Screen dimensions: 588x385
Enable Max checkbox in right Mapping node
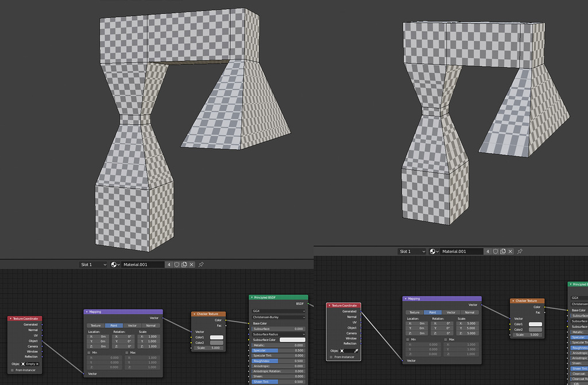446,340
